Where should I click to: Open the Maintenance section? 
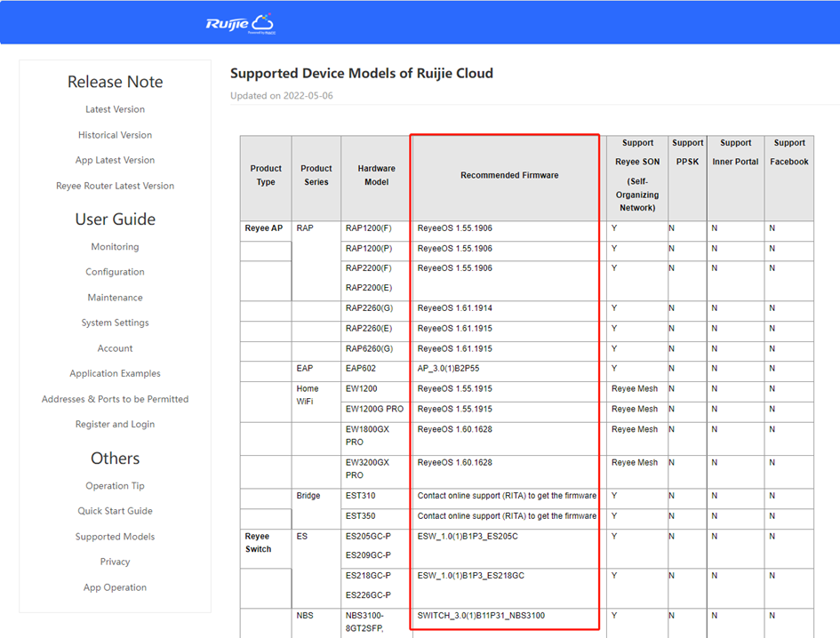[116, 298]
